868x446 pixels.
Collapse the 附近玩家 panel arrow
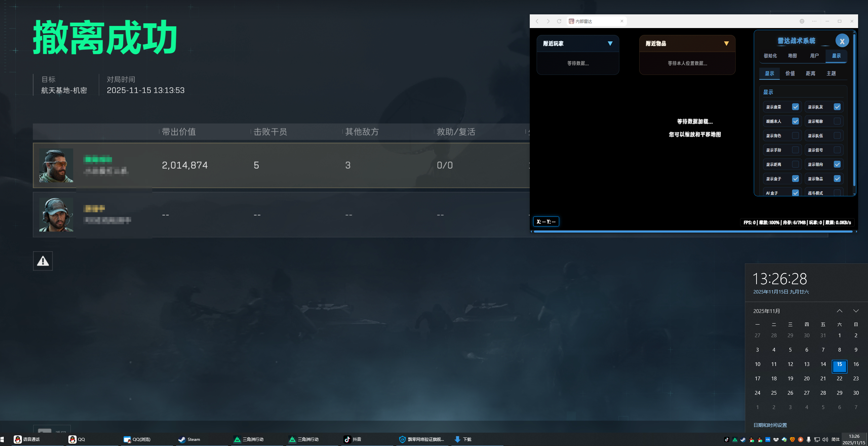610,43
